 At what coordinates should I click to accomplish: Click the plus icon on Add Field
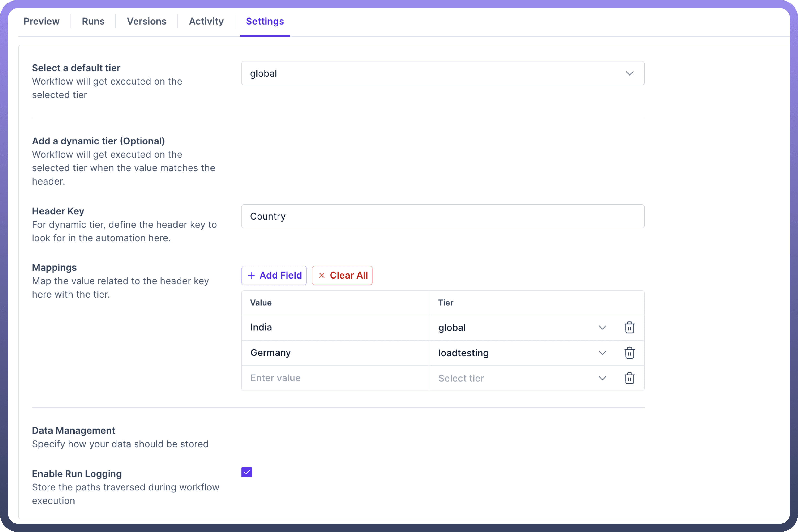(251, 275)
